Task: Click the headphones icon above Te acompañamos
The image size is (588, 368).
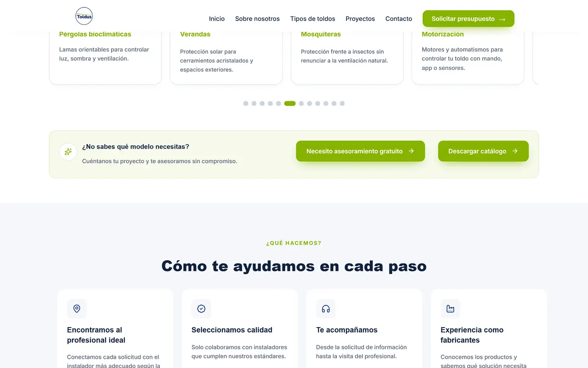Action: pos(326,309)
